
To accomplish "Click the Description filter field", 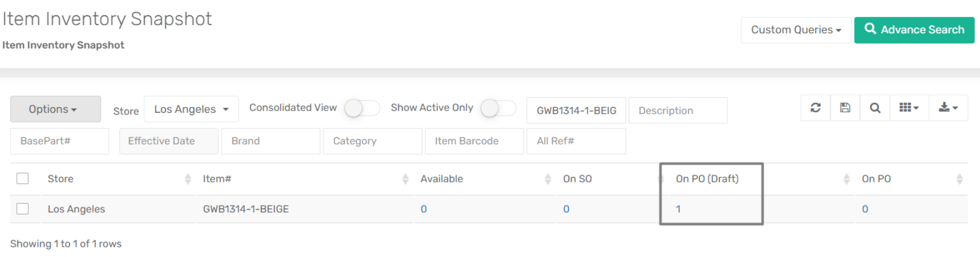I will 678,111.
